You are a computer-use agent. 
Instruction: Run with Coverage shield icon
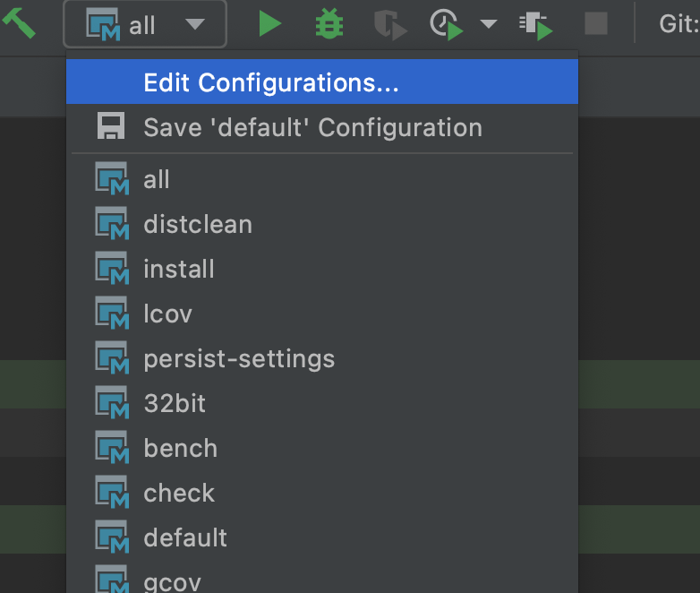point(388,24)
